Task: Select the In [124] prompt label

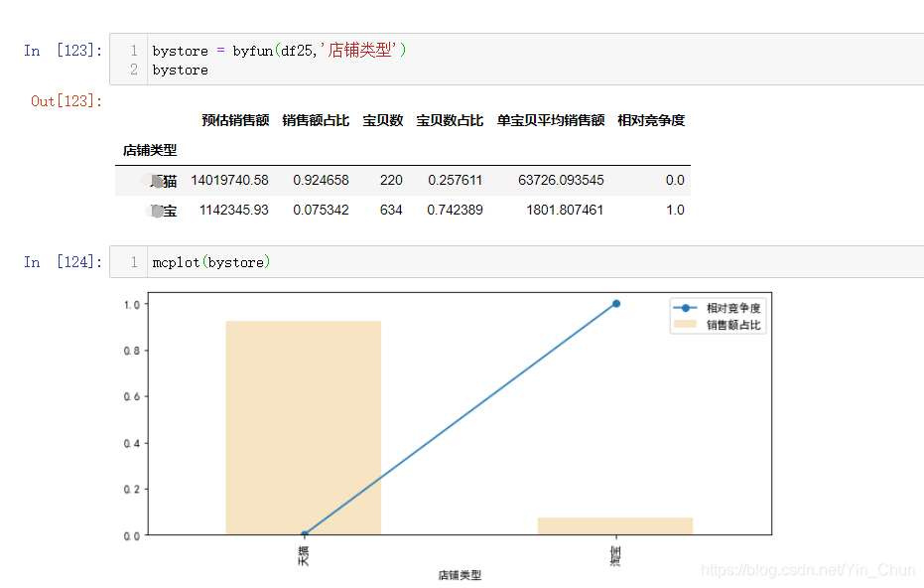Action: click(x=63, y=262)
